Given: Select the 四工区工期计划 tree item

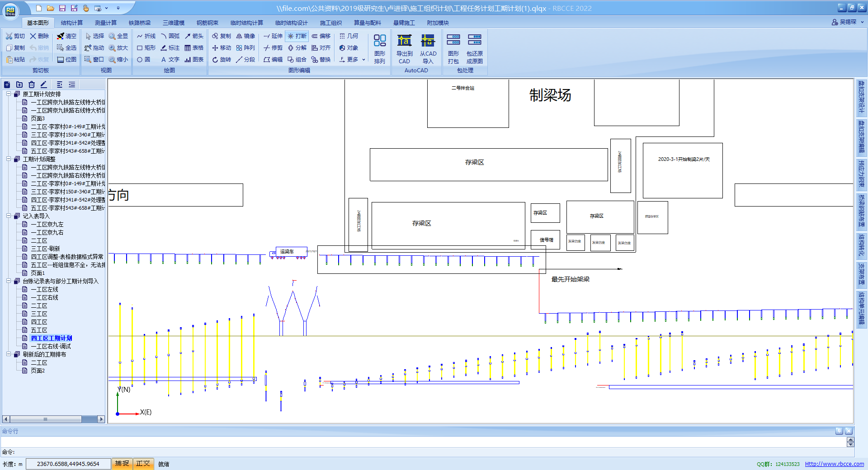Looking at the screenshot, I should pos(51,338).
